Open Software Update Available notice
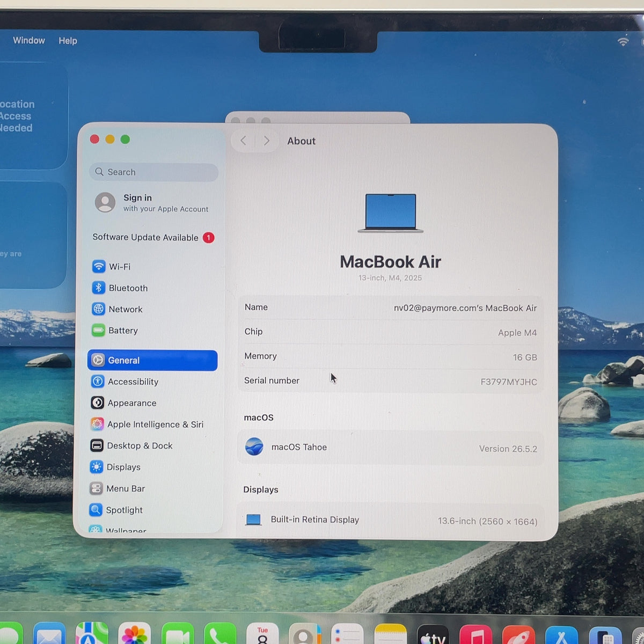The height and width of the screenshot is (644, 644). pos(153,237)
